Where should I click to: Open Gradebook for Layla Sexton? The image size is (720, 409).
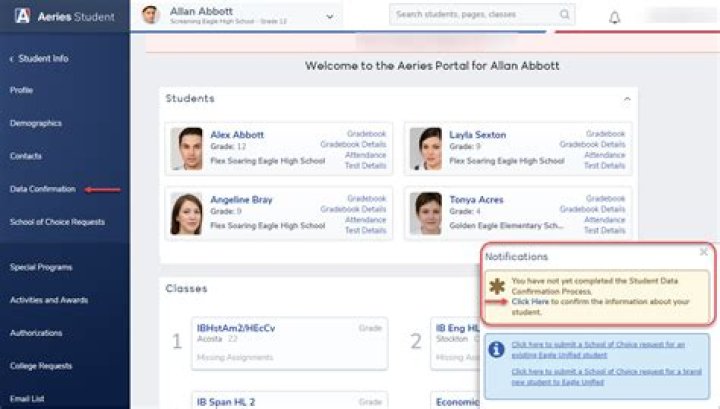click(x=605, y=134)
